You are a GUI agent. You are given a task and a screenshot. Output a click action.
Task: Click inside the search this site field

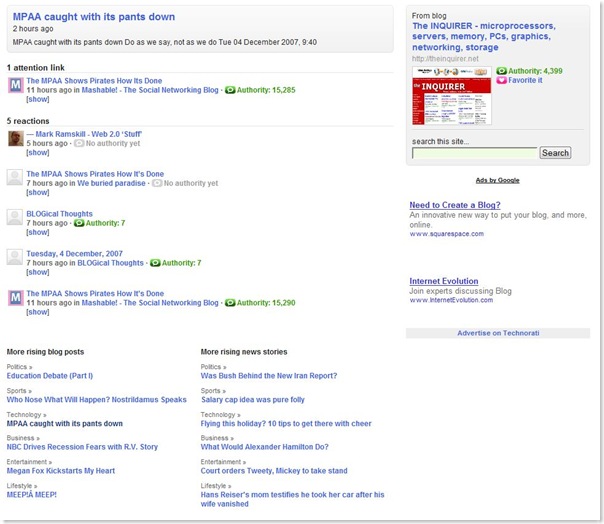[x=475, y=153]
